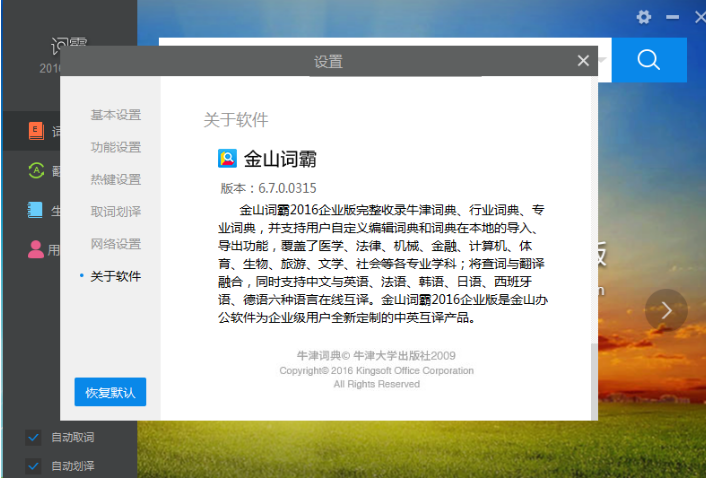Open 热键设置 hotkey section

click(x=116, y=180)
